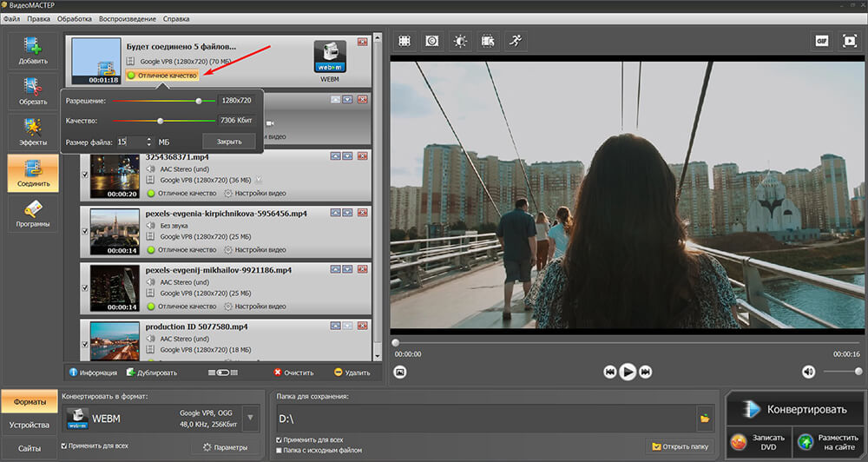Click the Добавить (add video) icon
This screenshot has height=462, width=868.
coord(33,50)
